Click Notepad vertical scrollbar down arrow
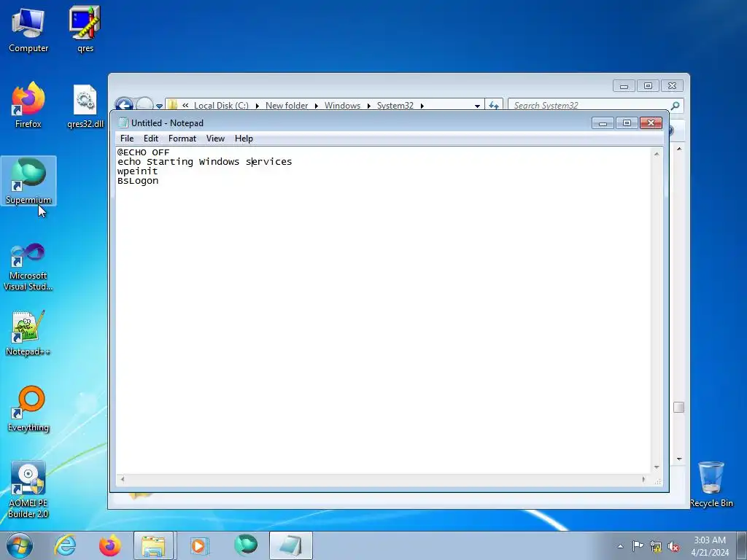 (x=657, y=467)
